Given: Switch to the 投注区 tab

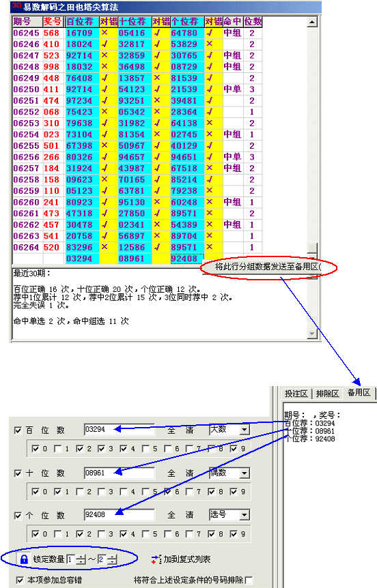Looking at the screenshot, I should point(296,394).
